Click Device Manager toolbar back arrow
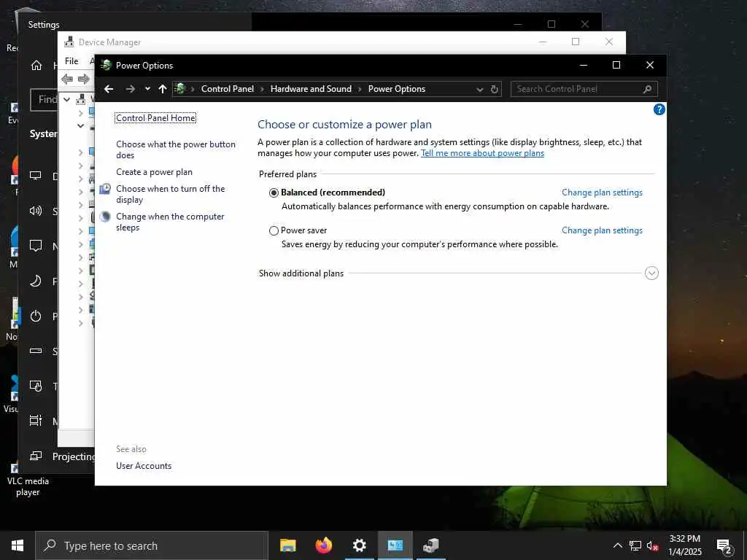The image size is (747, 560). coord(67,79)
